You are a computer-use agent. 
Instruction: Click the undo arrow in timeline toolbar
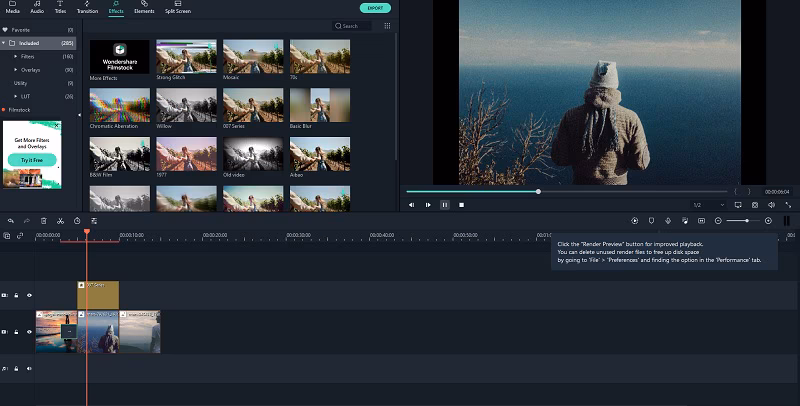point(10,220)
